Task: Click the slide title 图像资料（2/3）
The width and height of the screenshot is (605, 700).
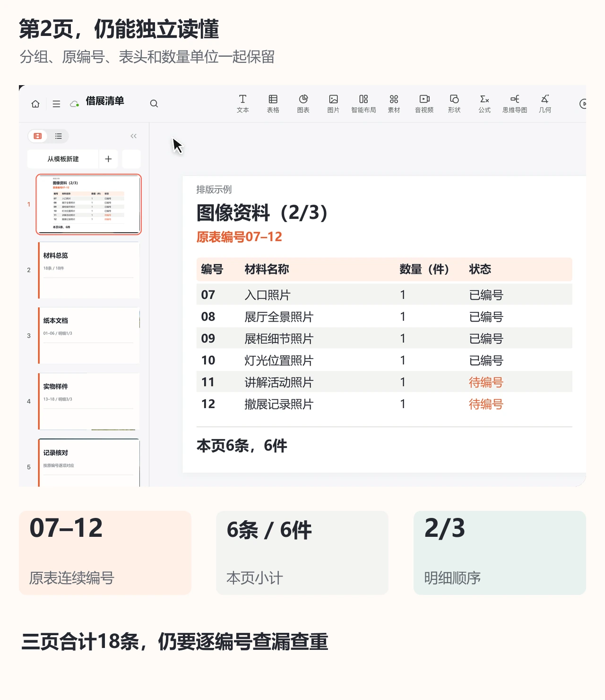Action: coord(262,212)
